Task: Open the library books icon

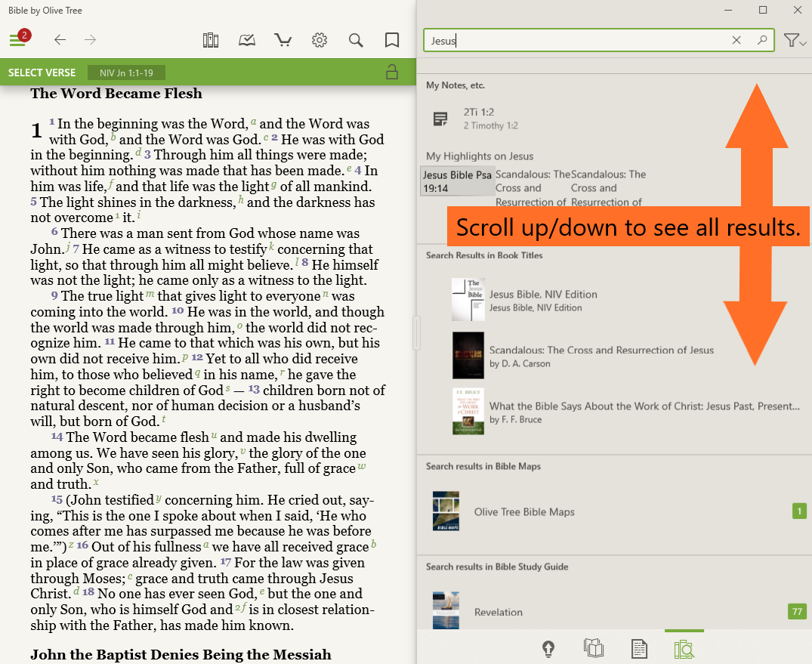Action: pyautogui.click(x=210, y=40)
